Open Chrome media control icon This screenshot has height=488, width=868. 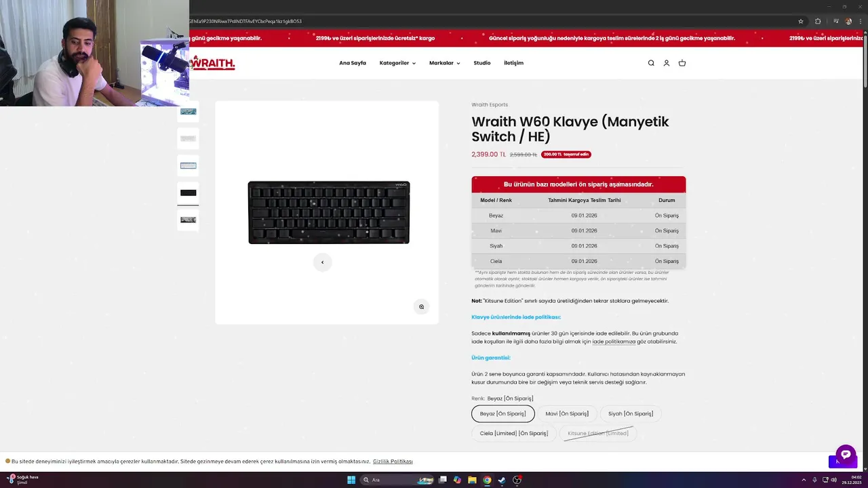point(835,21)
